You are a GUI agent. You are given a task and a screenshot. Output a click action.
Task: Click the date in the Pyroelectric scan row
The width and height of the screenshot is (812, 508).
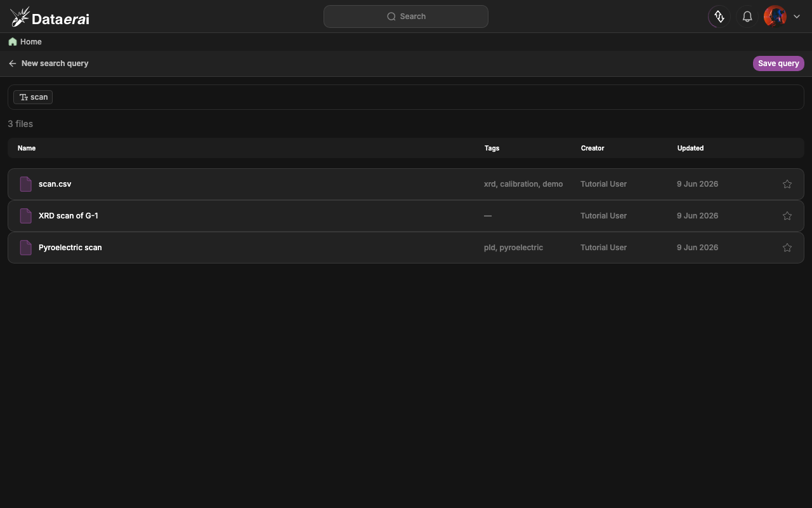(697, 248)
